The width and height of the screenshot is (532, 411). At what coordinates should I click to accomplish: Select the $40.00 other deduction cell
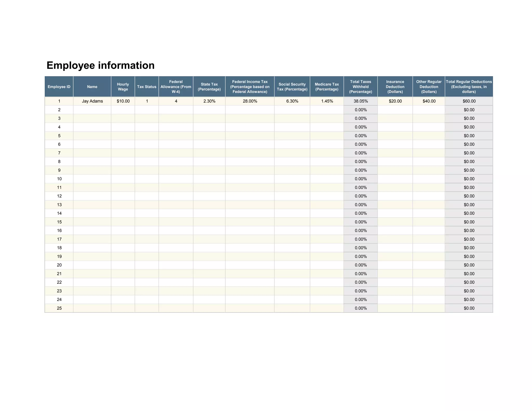[x=429, y=101]
